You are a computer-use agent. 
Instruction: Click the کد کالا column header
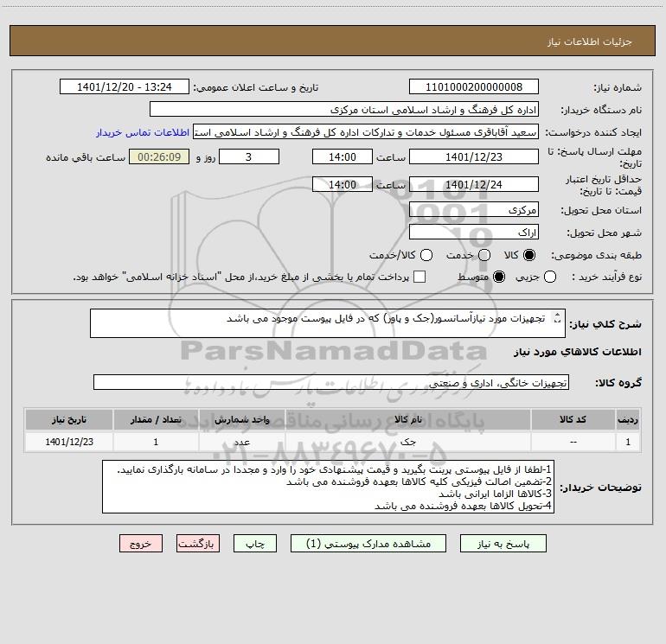point(573,419)
